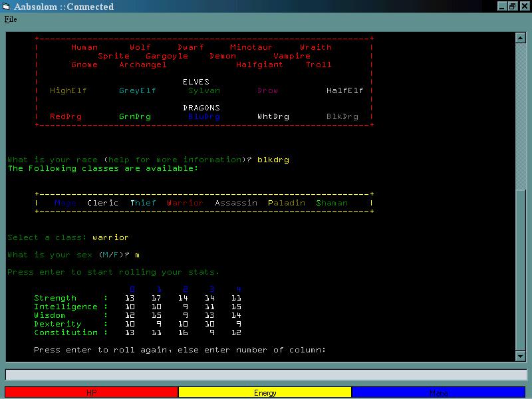
Task: Click the Archangel race name
Action: [142, 65]
